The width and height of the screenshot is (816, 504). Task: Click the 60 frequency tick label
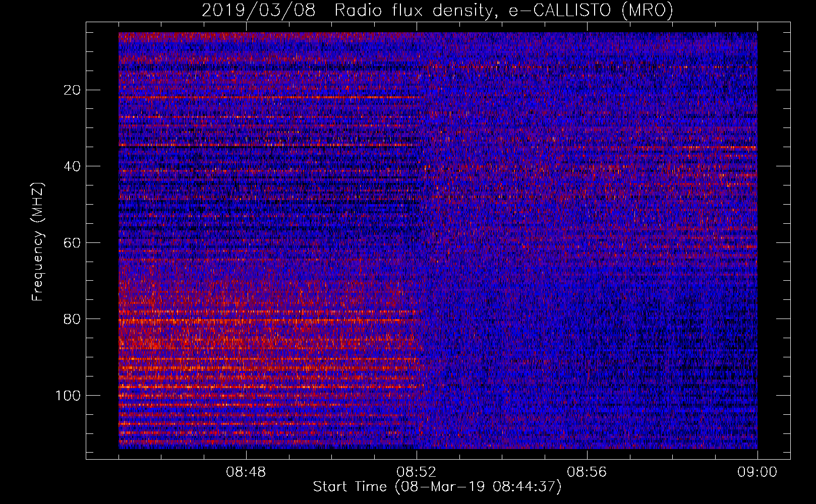[73, 243]
